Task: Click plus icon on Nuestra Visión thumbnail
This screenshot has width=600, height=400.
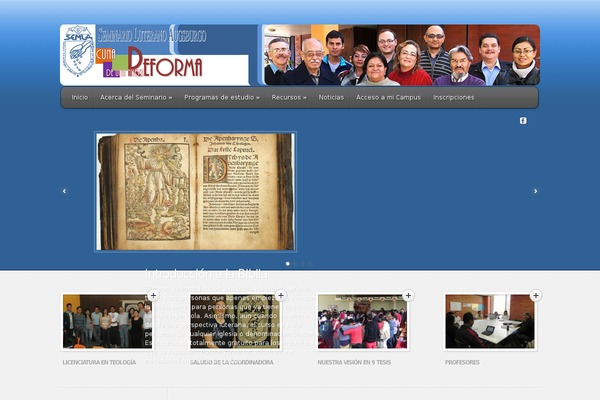Action: pyautogui.click(x=408, y=296)
